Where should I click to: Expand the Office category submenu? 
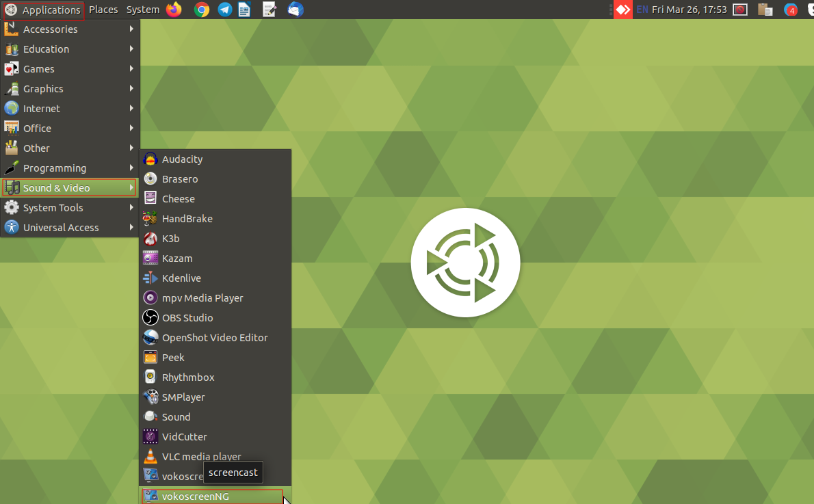click(70, 128)
